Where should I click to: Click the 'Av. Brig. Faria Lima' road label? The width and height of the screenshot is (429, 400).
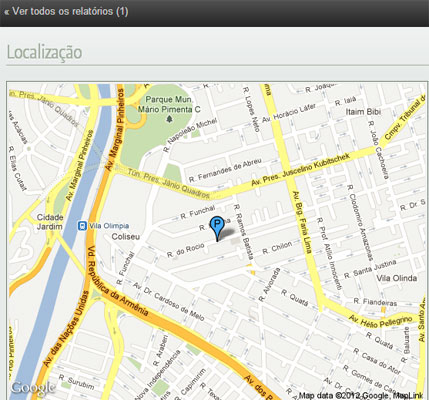302,222
